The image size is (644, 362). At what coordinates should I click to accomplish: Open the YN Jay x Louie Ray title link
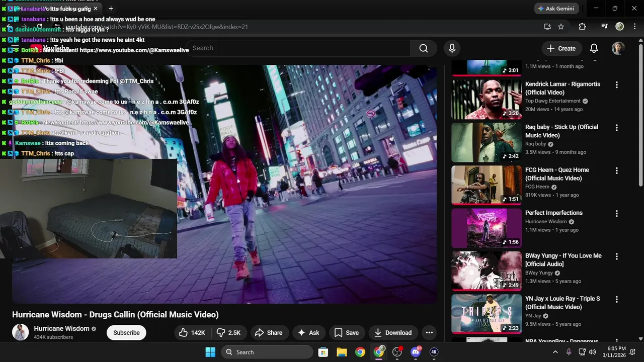[x=562, y=303]
